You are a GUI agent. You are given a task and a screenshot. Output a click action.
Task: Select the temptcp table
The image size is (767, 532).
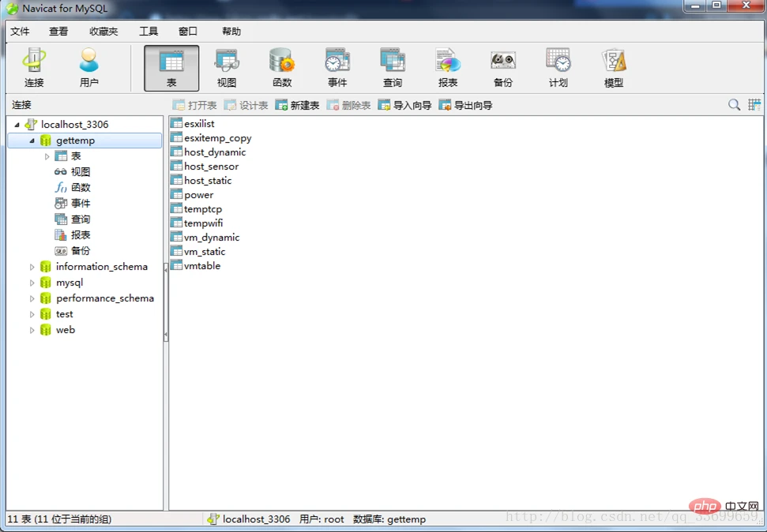tap(197, 209)
